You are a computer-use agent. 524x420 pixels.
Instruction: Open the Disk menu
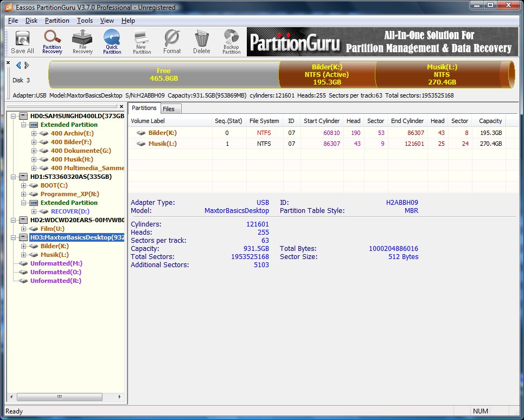[31, 21]
